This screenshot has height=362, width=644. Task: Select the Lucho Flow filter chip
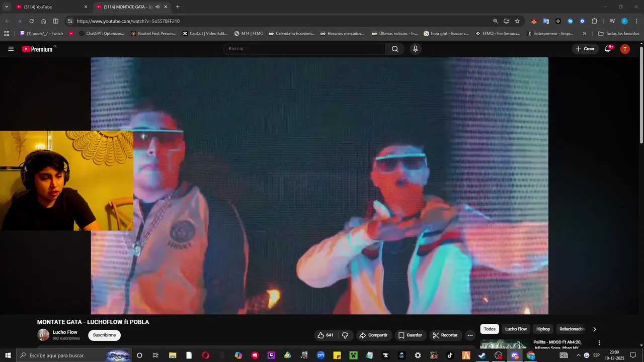click(x=516, y=329)
